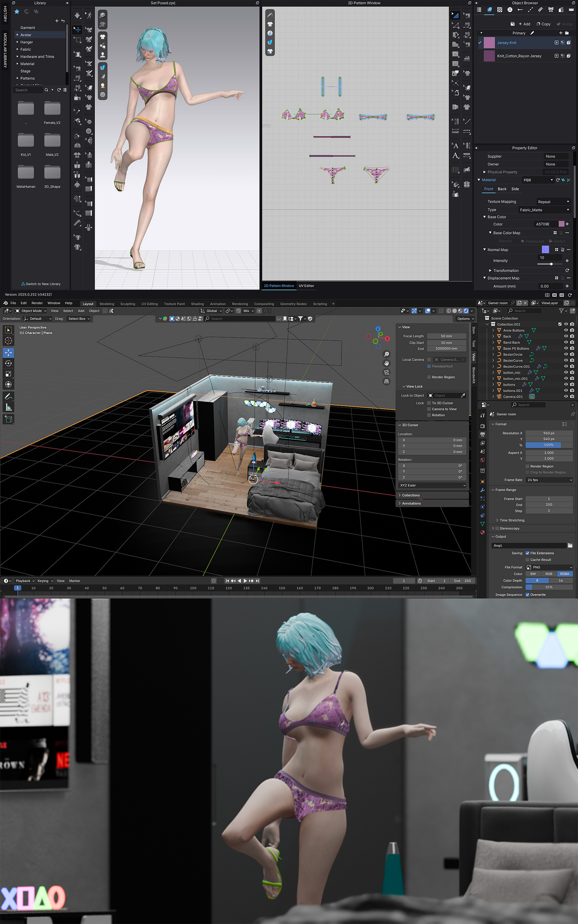Select the Cursor tool in Blender toolbar

(8, 340)
